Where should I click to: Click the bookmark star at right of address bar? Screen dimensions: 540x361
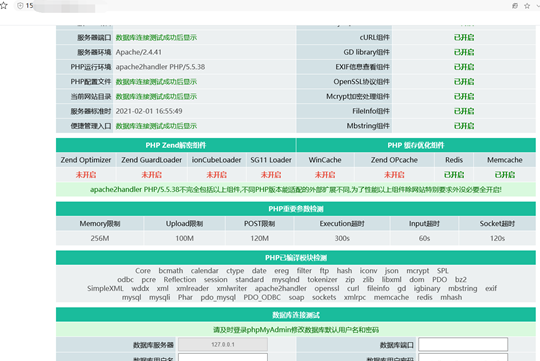tap(527, 6)
